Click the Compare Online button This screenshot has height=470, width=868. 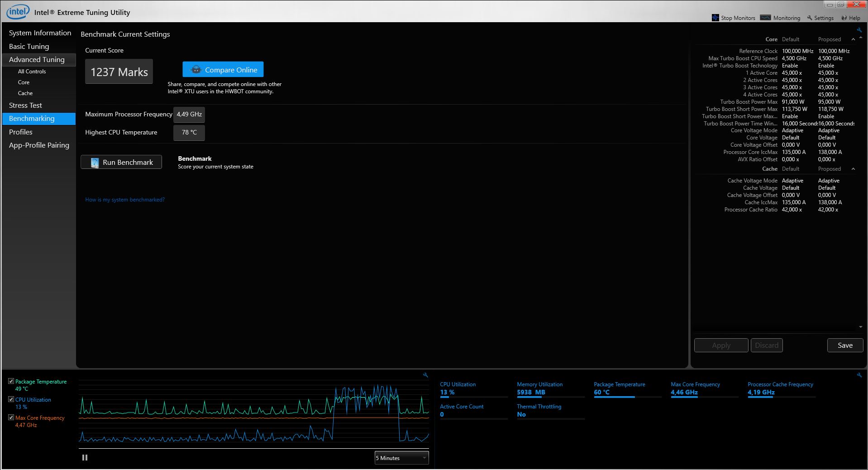[223, 70]
